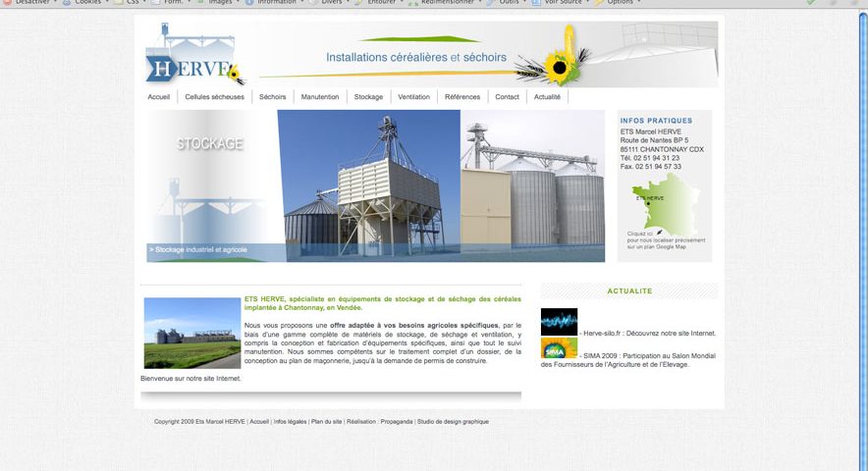
Task: Open the Ventilation page
Action: (x=413, y=97)
